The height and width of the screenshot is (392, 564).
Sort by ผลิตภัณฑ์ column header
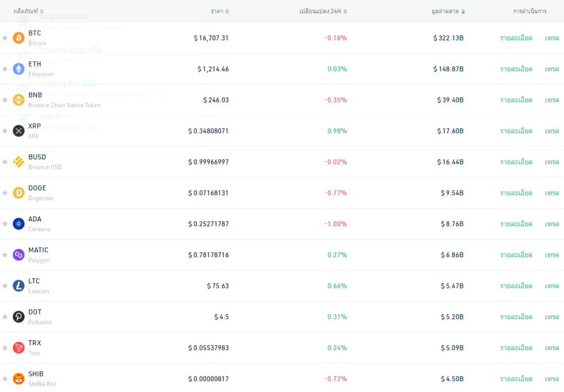29,12
